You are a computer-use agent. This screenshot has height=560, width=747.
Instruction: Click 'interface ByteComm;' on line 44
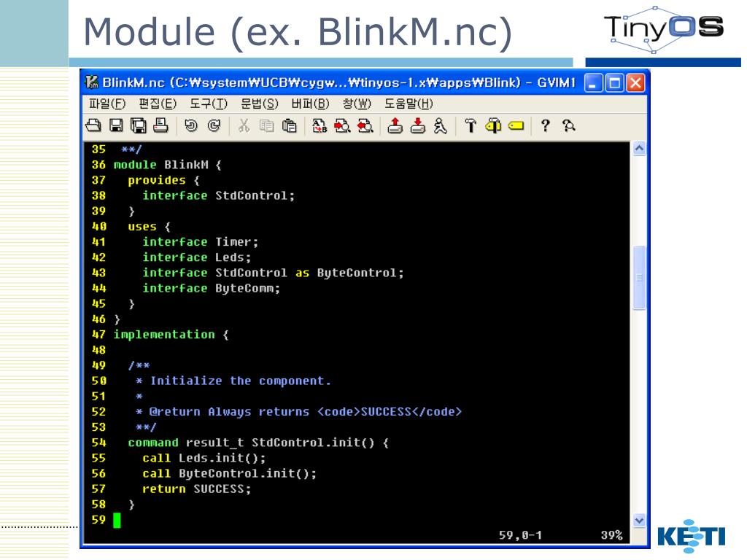click(x=212, y=288)
